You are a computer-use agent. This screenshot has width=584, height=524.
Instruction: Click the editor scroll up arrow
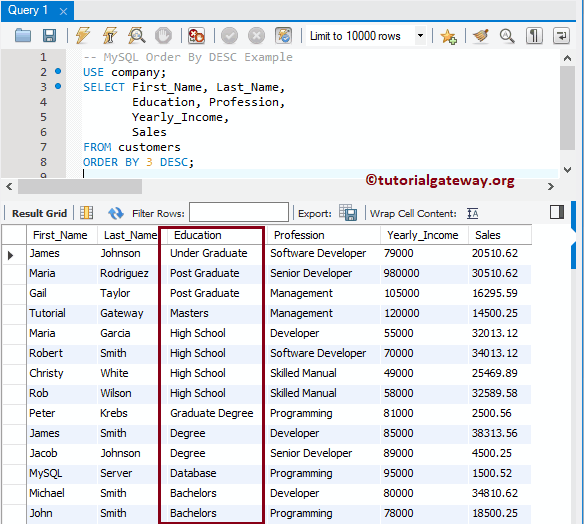(568, 58)
